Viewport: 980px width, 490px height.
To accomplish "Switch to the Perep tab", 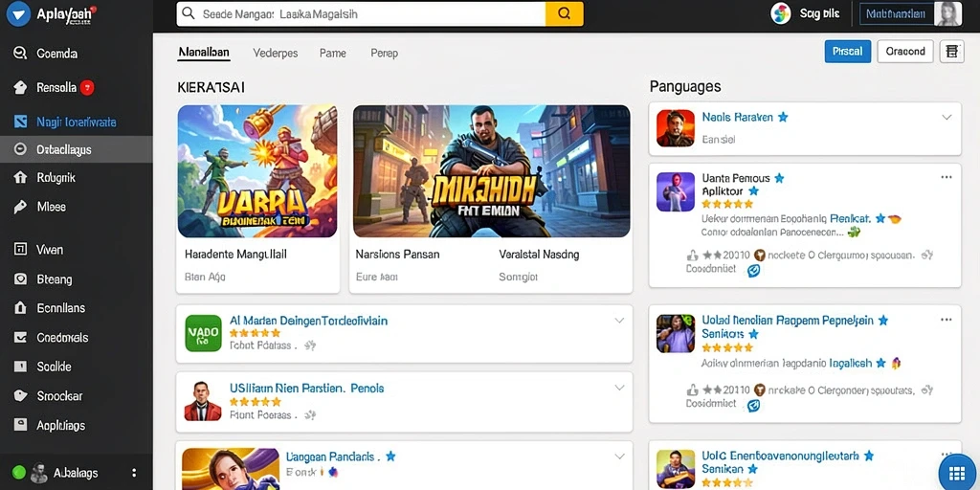I will point(384,54).
